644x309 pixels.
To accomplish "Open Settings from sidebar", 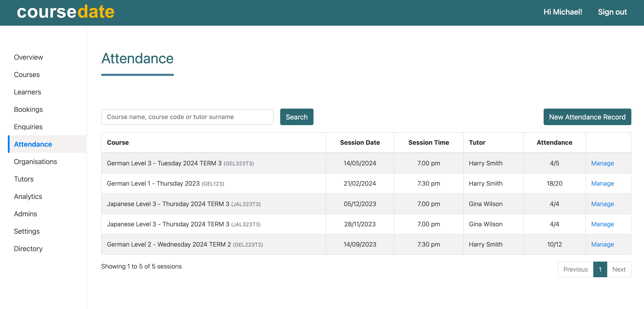I will [27, 231].
